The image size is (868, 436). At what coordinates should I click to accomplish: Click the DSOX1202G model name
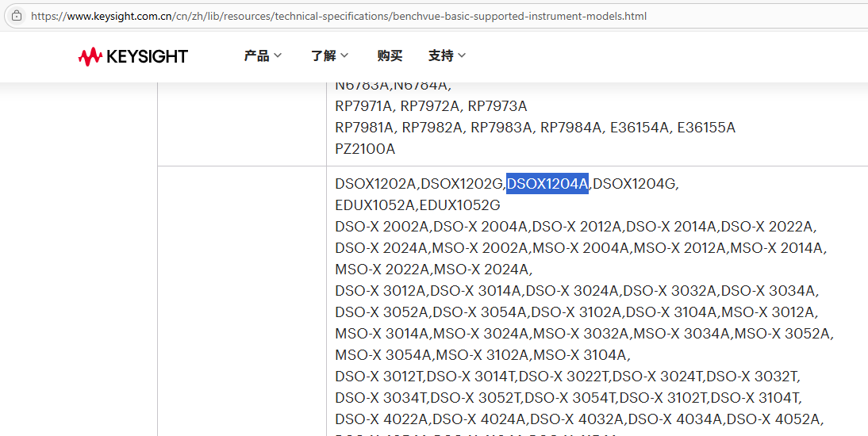pyautogui.click(x=463, y=184)
